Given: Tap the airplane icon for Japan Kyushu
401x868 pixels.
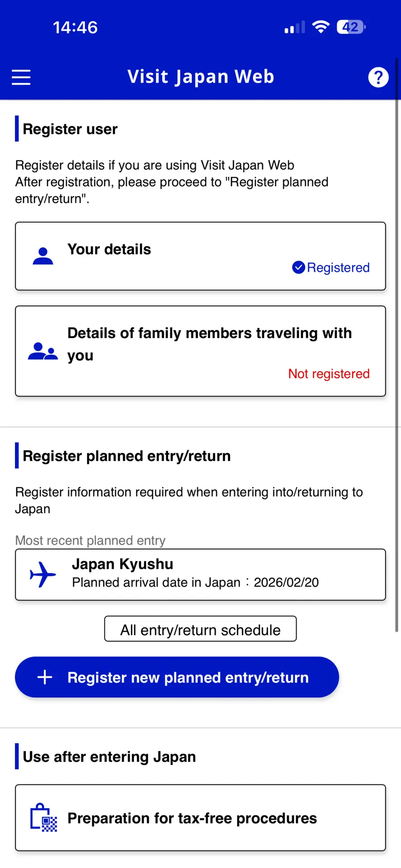Looking at the screenshot, I should (x=43, y=575).
